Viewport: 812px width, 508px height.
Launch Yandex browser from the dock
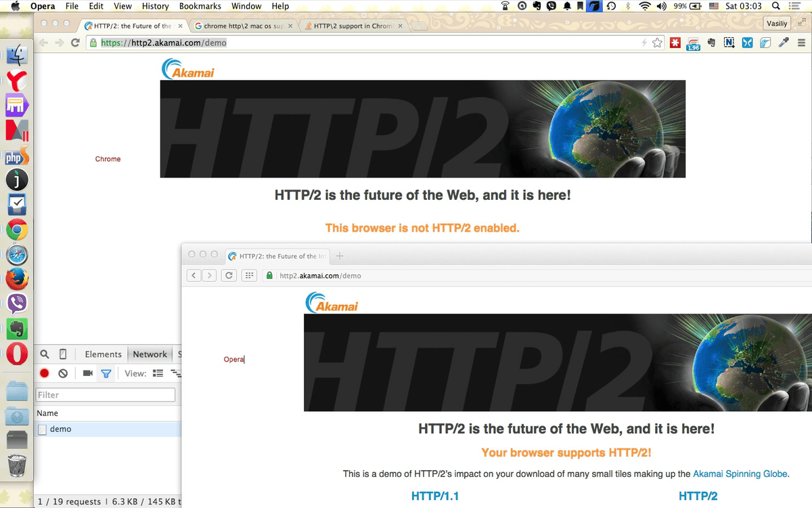(17, 81)
